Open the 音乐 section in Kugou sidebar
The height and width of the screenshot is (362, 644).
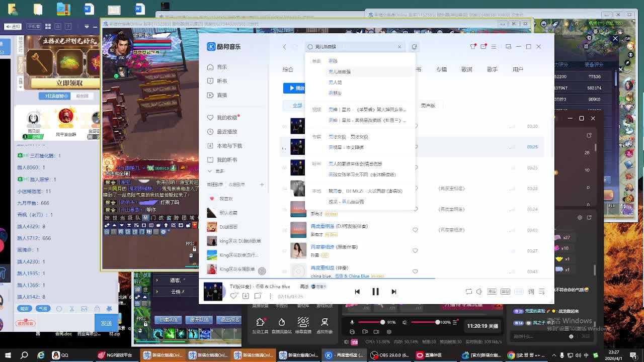217,67
